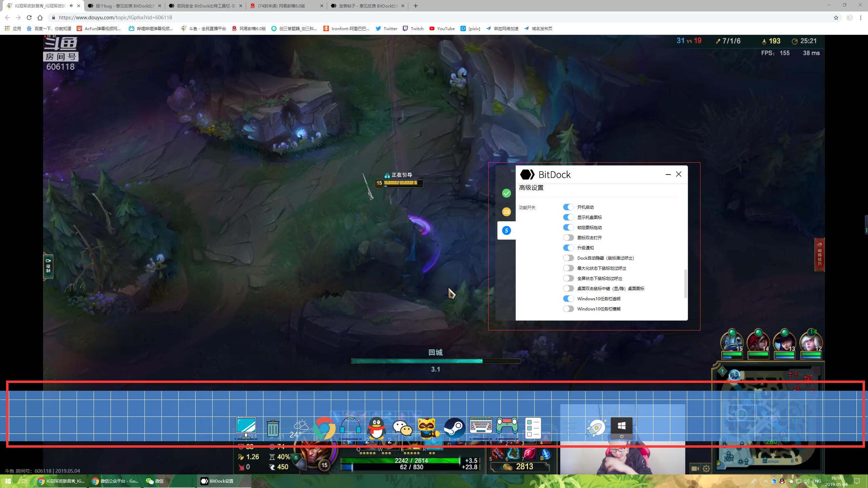The width and height of the screenshot is (868, 488).
Task: Open the headphones music app in dock
Action: [x=350, y=428]
